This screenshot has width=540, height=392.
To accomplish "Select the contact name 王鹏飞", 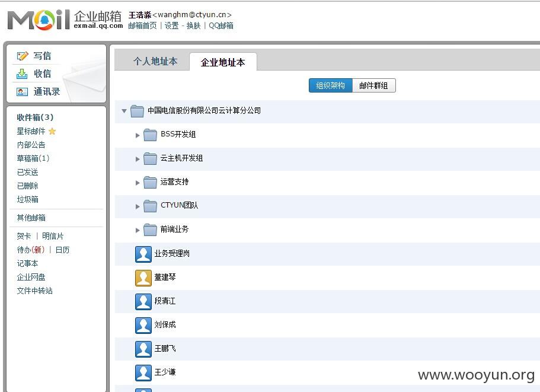I will [x=165, y=349].
